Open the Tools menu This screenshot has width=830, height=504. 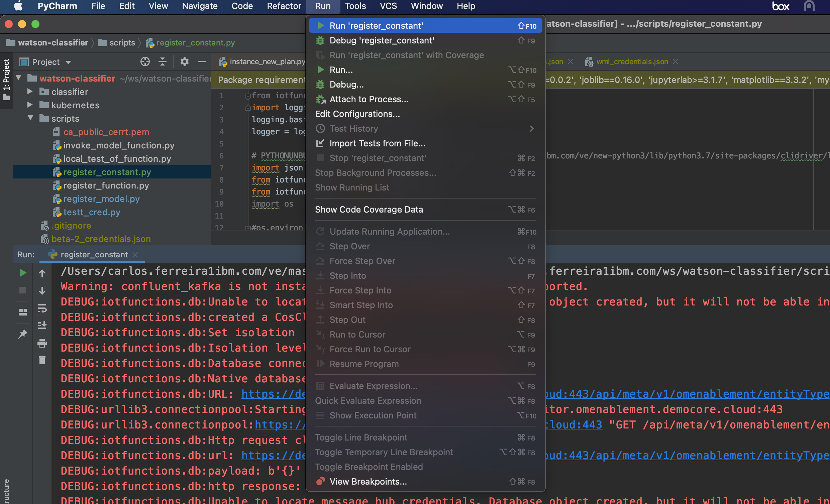355,6
